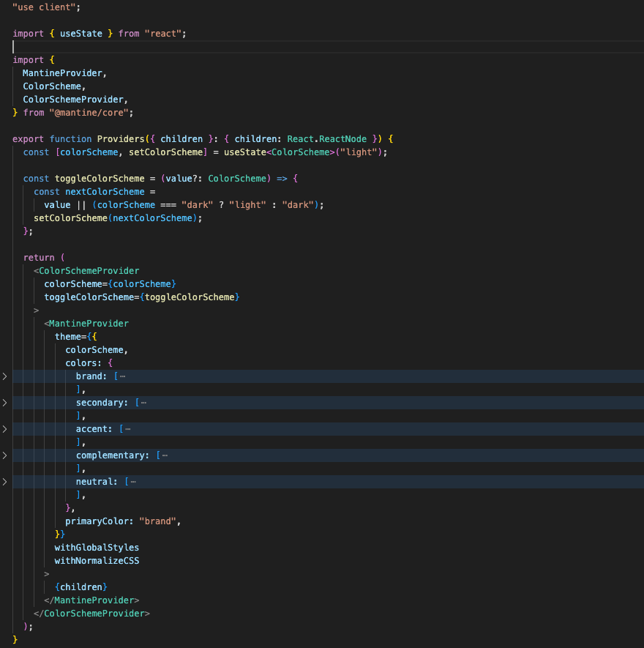The height and width of the screenshot is (648, 644).
Task: Expand the complementary color array
Action: (x=4, y=455)
